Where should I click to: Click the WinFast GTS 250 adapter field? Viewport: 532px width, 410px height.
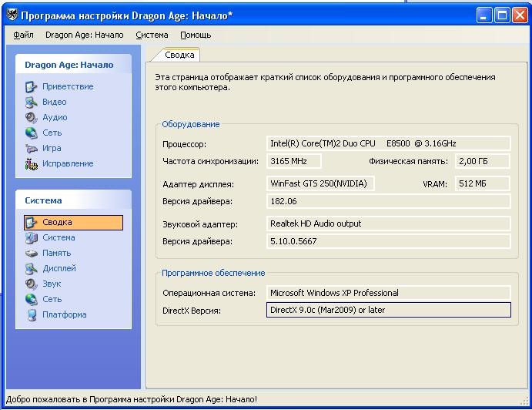320,183
